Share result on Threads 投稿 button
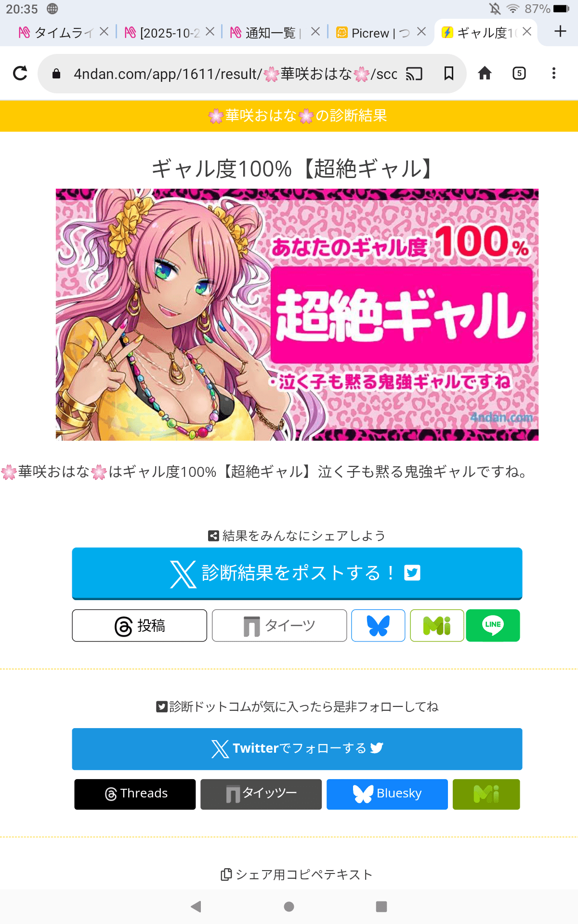Image resolution: width=578 pixels, height=924 pixels. coord(140,625)
